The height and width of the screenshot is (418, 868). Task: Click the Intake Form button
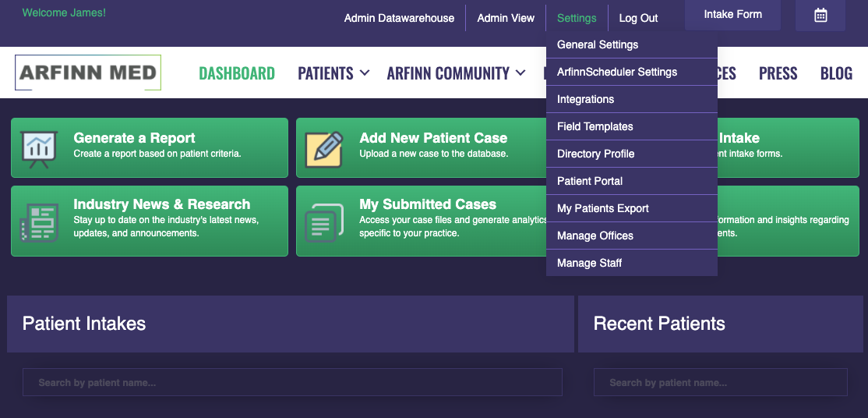[732, 15]
